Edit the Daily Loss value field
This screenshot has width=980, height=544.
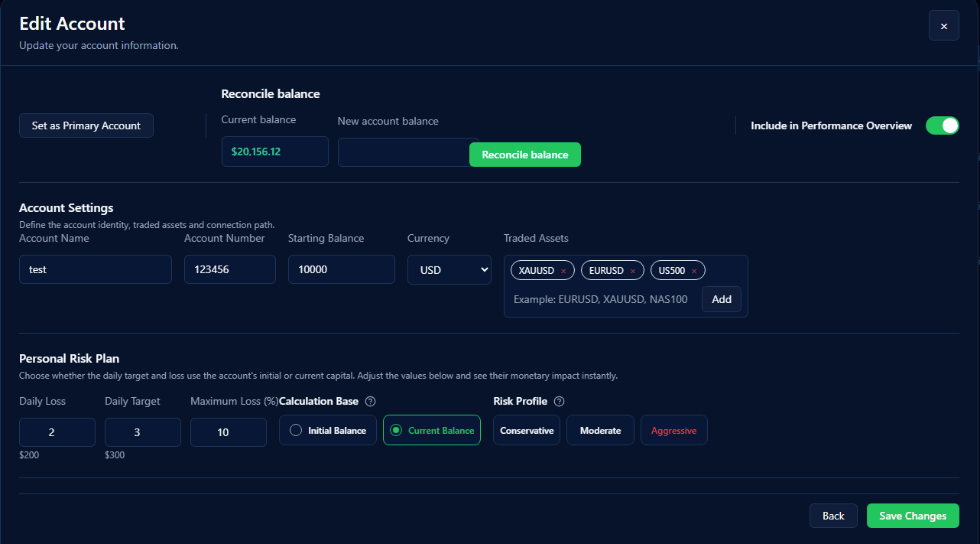coord(57,432)
